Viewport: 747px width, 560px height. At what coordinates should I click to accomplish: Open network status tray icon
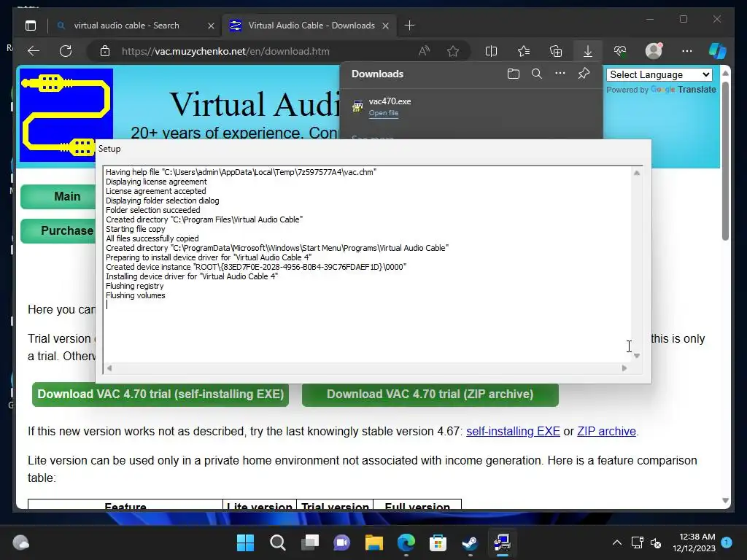tap(637, 542)
